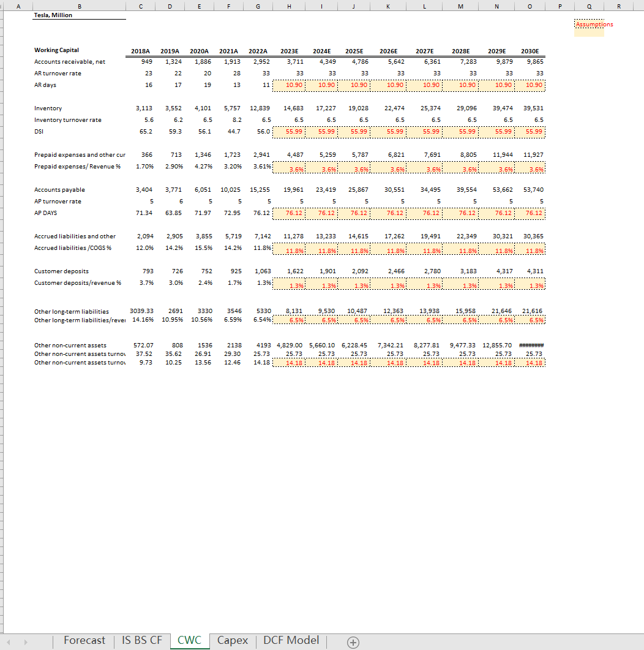Click the 'Accounts receivable, net' row label

[70, 62]
